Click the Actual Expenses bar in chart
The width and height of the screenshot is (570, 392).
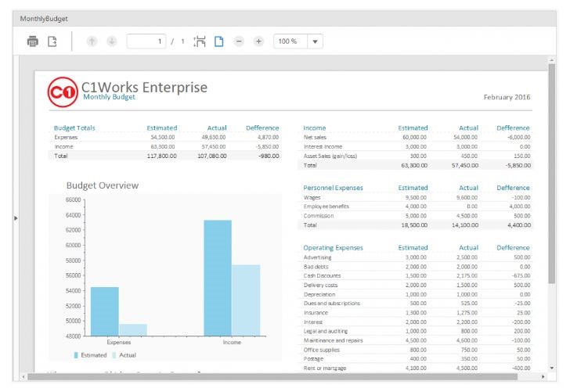pyautogui.click(x=133, y=330)
